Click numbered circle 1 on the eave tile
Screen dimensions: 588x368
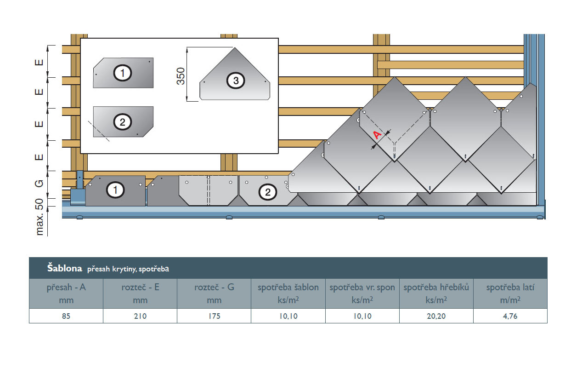[x=115, y=190]
